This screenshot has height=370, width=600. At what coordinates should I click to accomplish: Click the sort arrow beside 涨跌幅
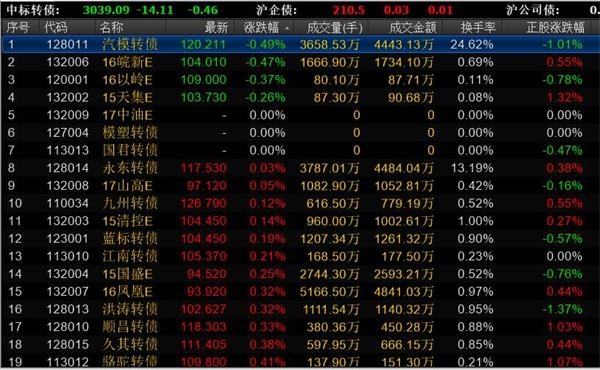click(x=287, y=29)
